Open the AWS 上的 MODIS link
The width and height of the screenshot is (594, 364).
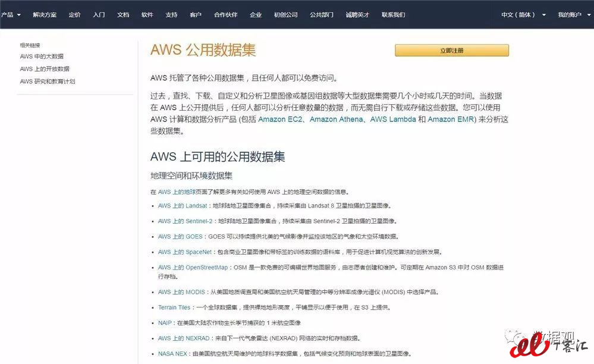point(181,292)
